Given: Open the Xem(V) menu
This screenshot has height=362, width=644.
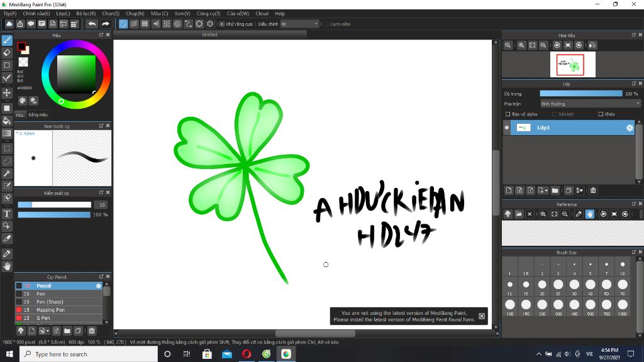Looking at the screenshot, I should pyautogui.click(x=182, y=14).
